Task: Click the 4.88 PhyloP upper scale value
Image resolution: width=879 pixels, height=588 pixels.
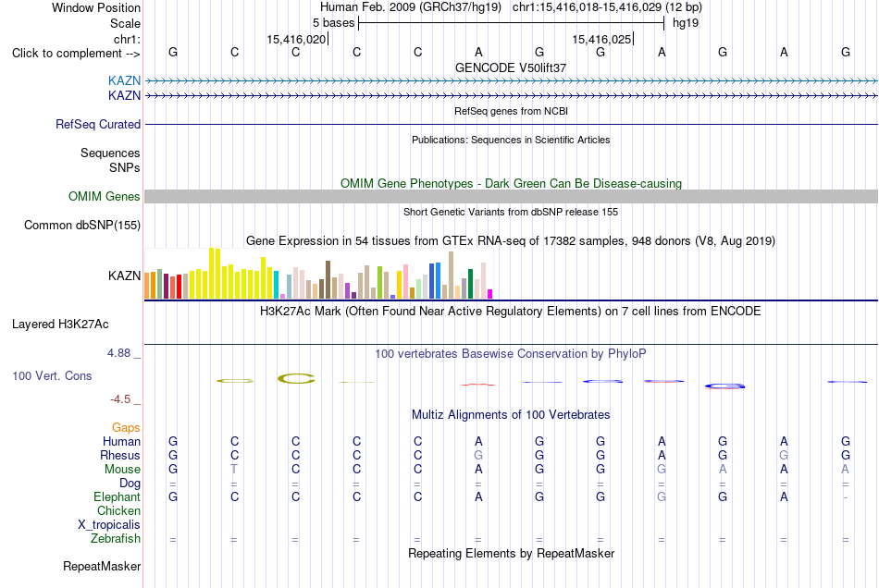Action: (118, 353)
